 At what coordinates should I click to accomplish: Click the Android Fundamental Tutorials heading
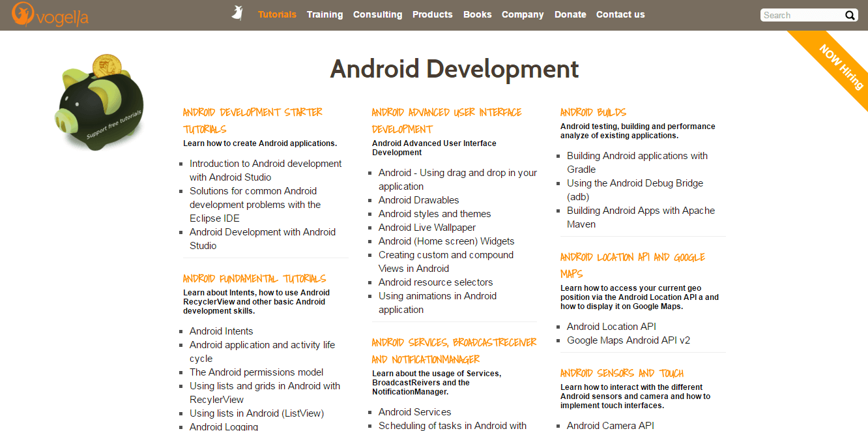(x=255, y=278)
